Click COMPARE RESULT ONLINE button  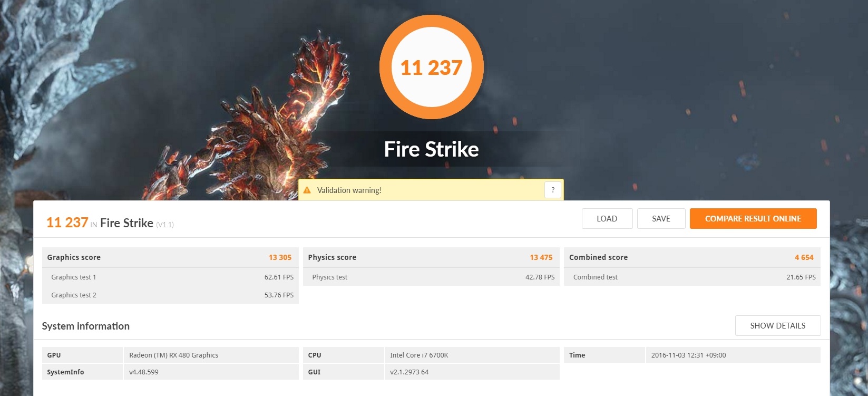coord(753,219)
